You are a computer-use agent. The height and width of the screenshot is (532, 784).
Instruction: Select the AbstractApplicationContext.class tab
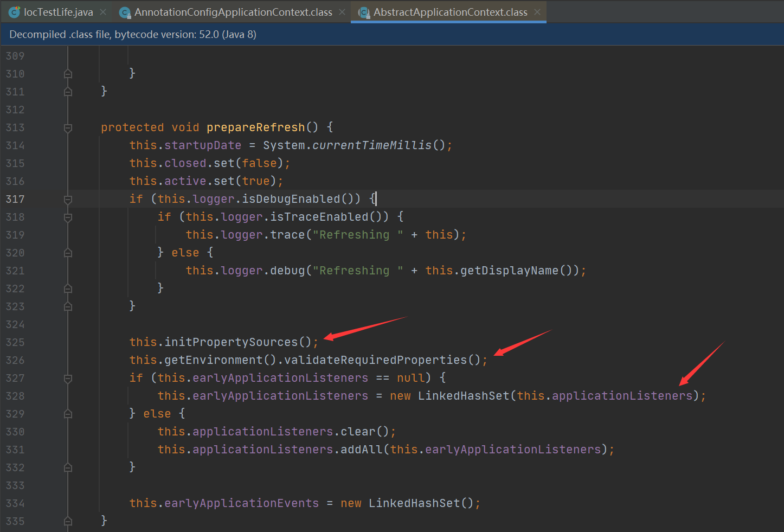[450, 12]
